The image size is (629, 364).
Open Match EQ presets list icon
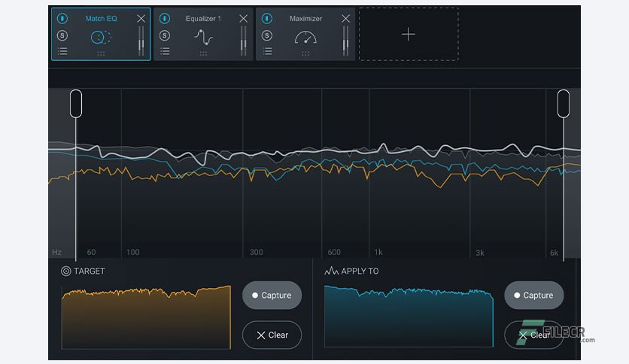pos(62,51)
